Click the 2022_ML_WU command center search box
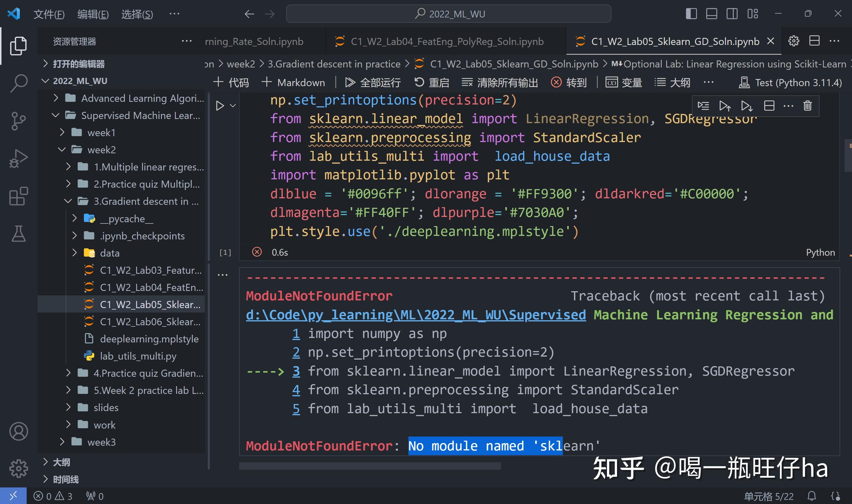Viewport: 852px width, 504px height. pyautogui.click(x=448, y=14)
